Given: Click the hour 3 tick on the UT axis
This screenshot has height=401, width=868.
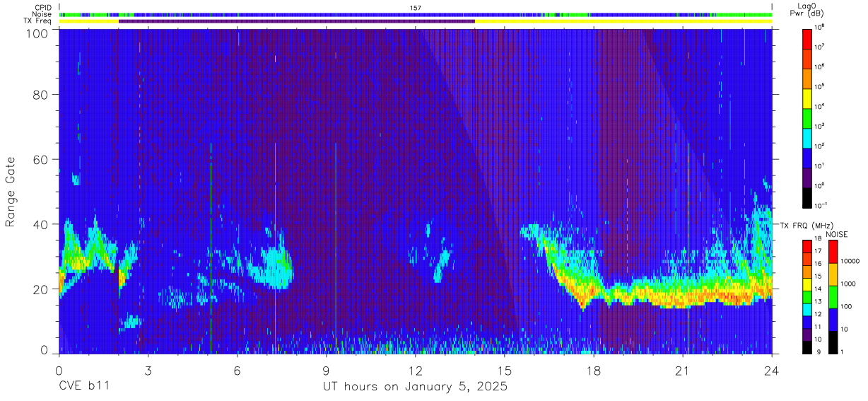Looking at the screenshot, I should [x=148, y=369].
